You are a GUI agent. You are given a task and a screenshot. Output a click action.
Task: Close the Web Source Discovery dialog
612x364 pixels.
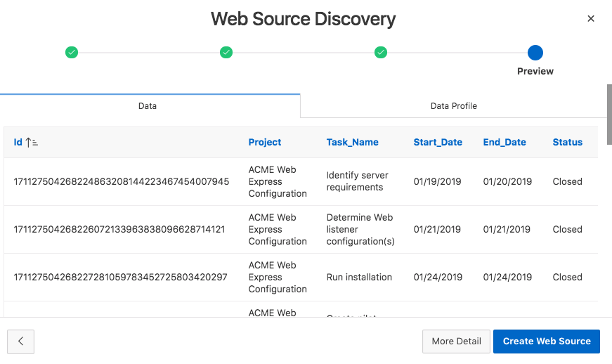pyautogui.click(x=591, y=19)
